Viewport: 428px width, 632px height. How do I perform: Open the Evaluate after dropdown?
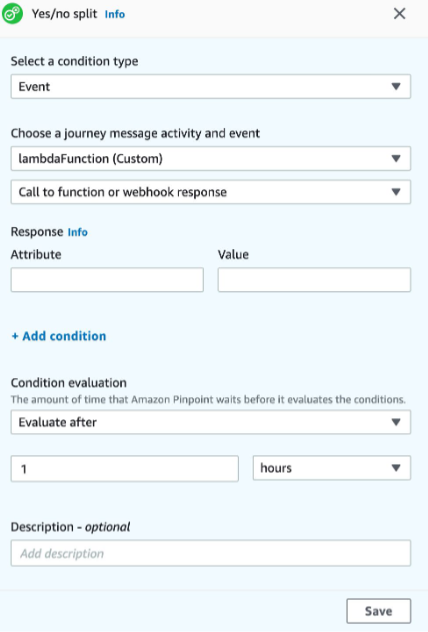coord(211,422)
